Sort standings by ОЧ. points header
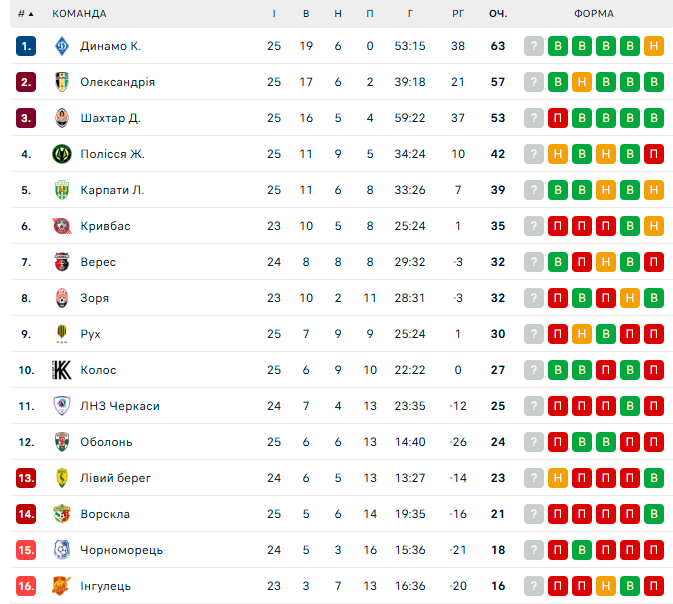This screenshot has height=604, width=673. pyautogui.click(x=498, y=14)
